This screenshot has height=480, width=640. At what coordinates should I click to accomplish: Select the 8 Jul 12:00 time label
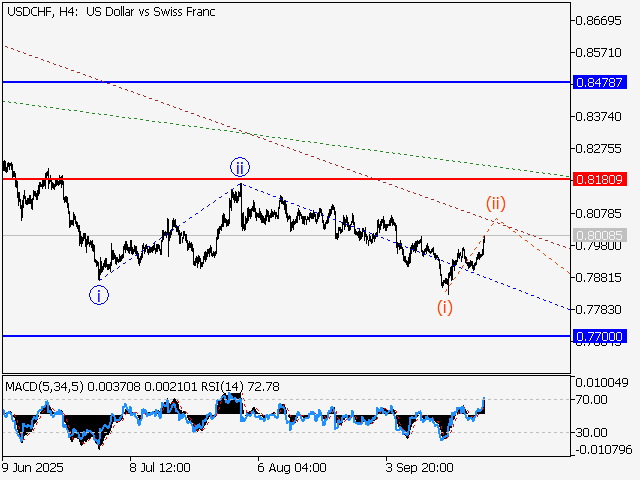click(x=160, y=467)
